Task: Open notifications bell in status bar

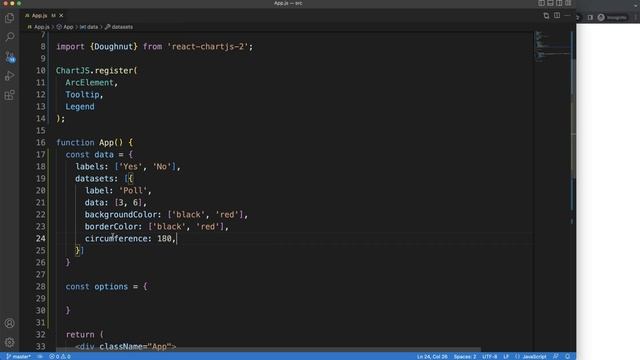Action: (567, 356)
